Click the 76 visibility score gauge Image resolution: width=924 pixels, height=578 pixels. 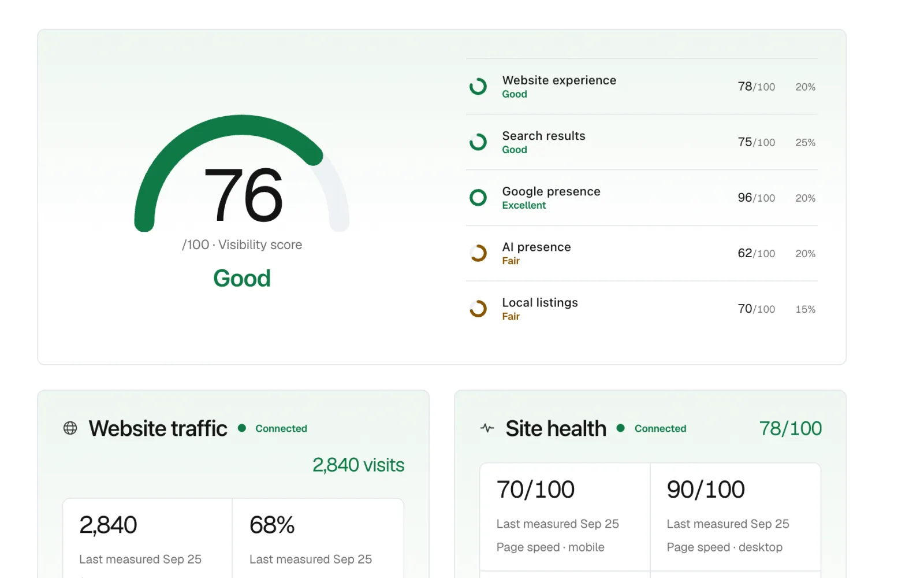point(242,173)
